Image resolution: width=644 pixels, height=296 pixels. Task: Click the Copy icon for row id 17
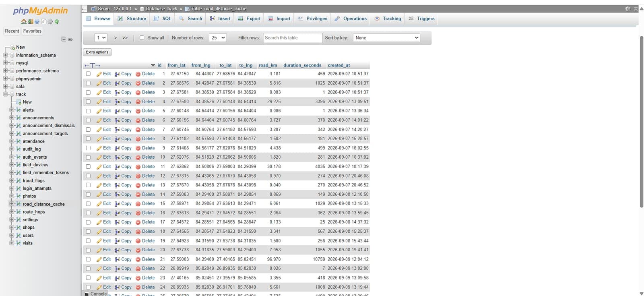click(117, 222)
